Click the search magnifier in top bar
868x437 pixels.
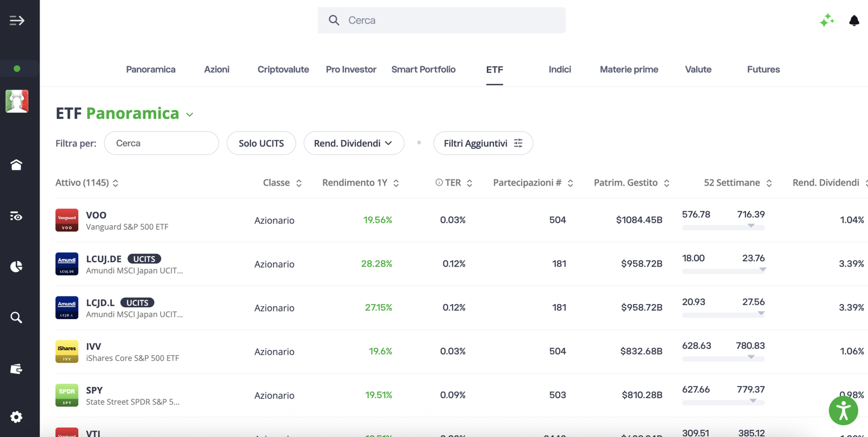pyautogui.click(x=334, y=20)
